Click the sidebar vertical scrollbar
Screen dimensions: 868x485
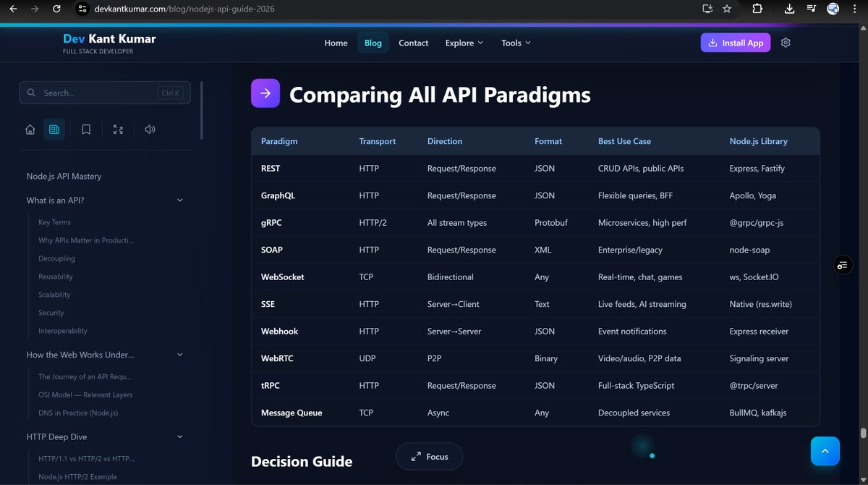pyautogui.click(x=202, y=110)
